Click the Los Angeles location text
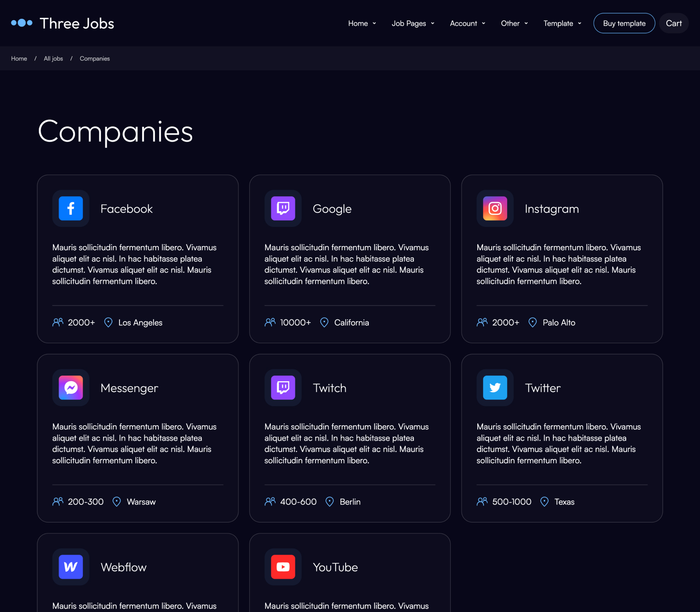 140,323
